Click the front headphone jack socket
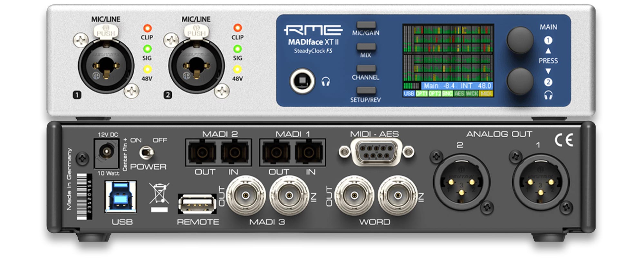644x265 pixels. pos(302,81)
